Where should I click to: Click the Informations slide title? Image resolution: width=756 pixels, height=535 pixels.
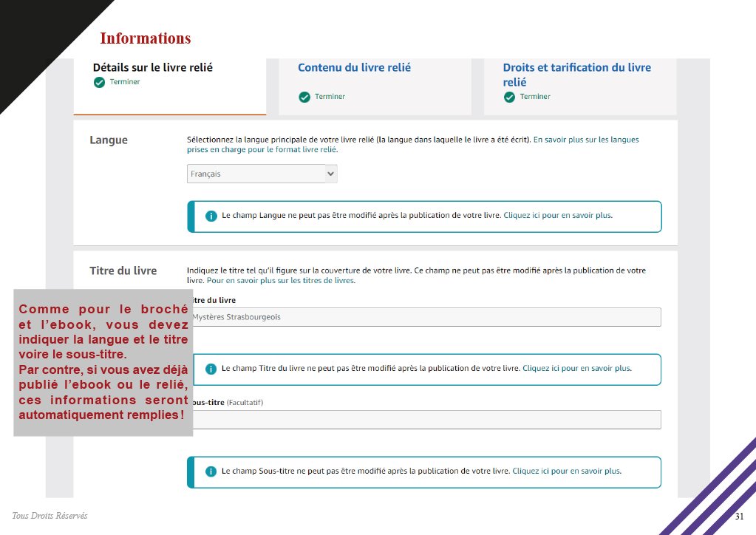145,38
